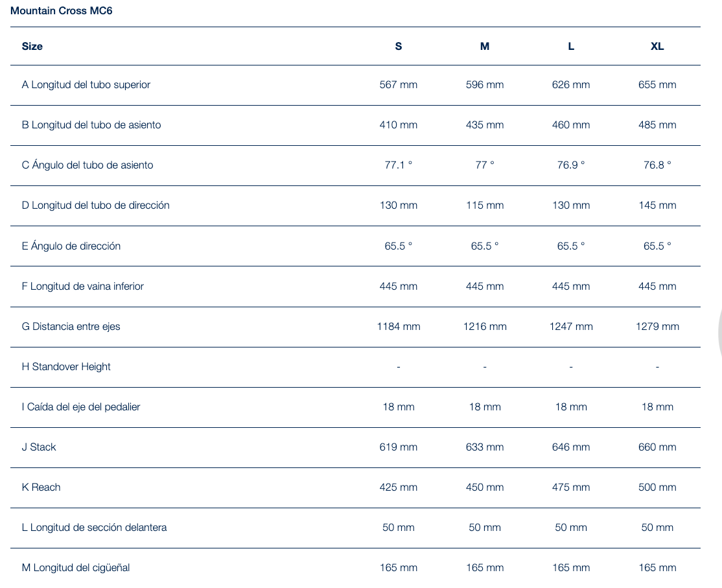This screenshot has height=588, width=722.
Task: Select 'M Longitud del cigüeñal' row label
Action: pyautogui.click(x=76, y=568)
